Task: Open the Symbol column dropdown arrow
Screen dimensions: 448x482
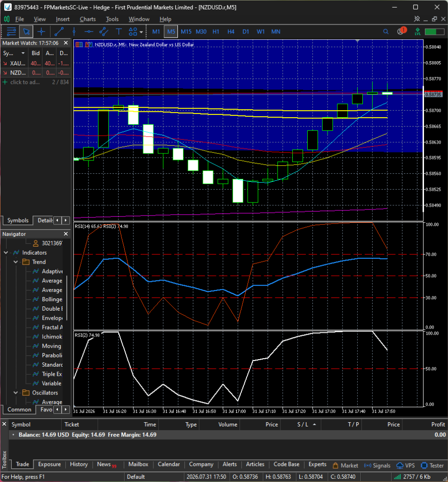Action: (23, 53)
